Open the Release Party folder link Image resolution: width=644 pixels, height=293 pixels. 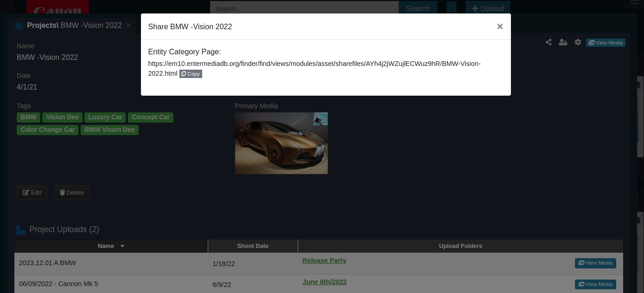325,260
